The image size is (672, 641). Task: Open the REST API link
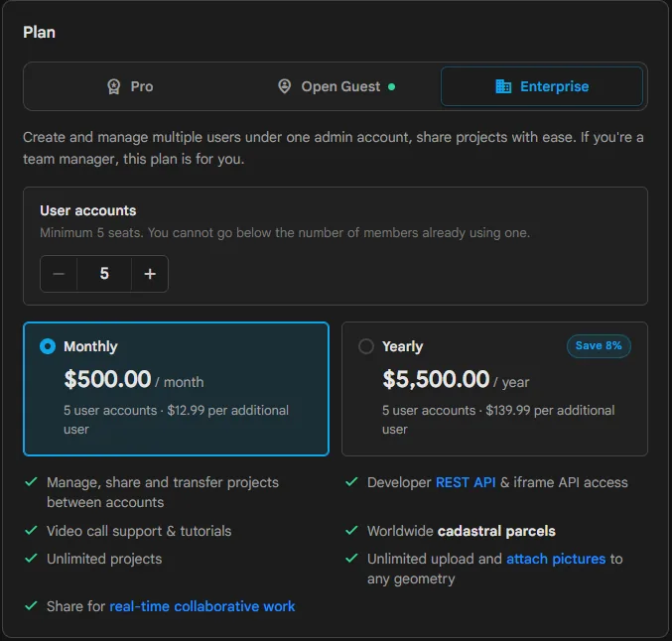(466, 482)
